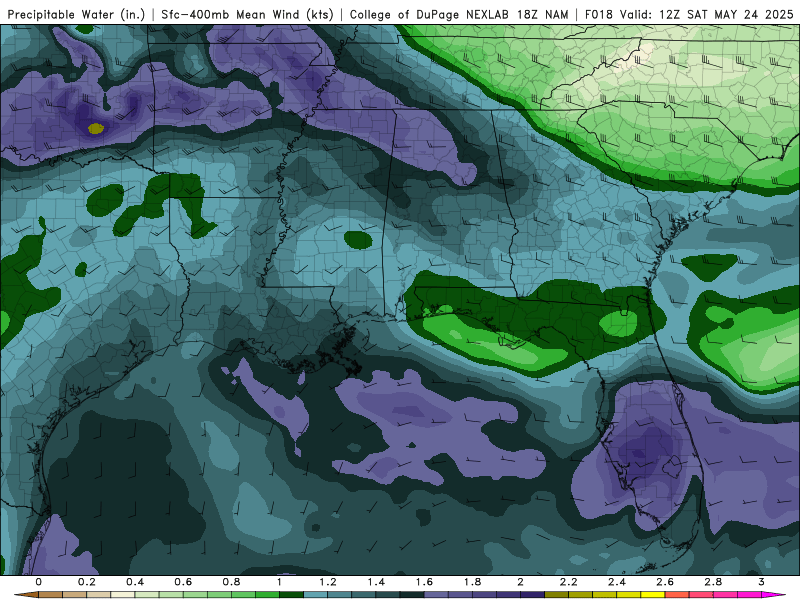
Task: Click 'College of DuPage NEXLAB' in header
Action: 429,15
